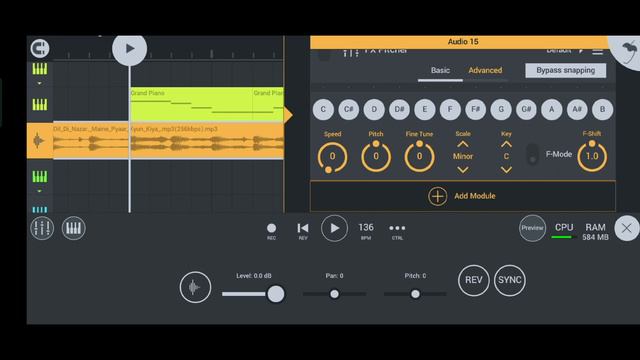The height and width of the screenshot is (360, 640).
Task: Click the pitcher module sliders icon
Action: pyautogui.click(x=351, y=52)
